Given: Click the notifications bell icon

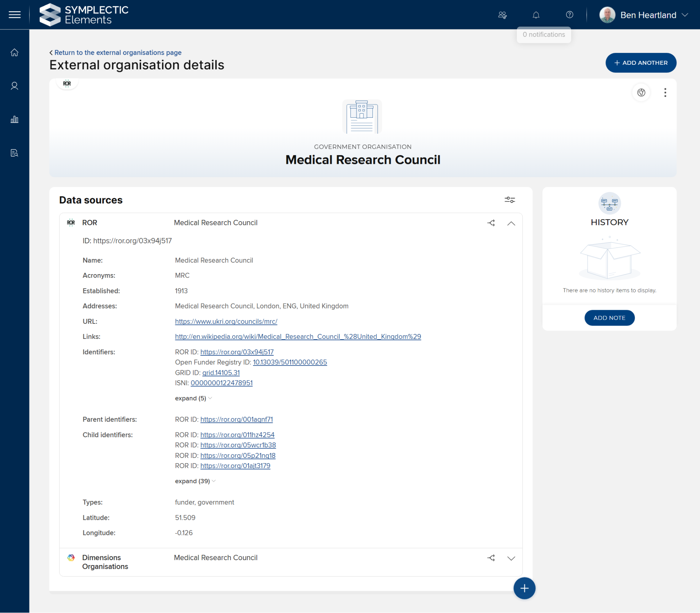Looking at the screenshot, I should click(x=536, y=15).
